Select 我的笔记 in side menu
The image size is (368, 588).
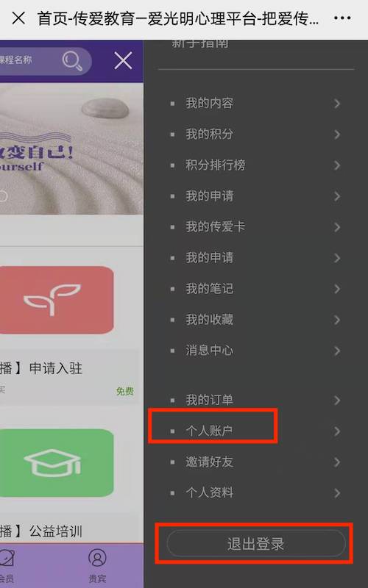tap(209, 289)
